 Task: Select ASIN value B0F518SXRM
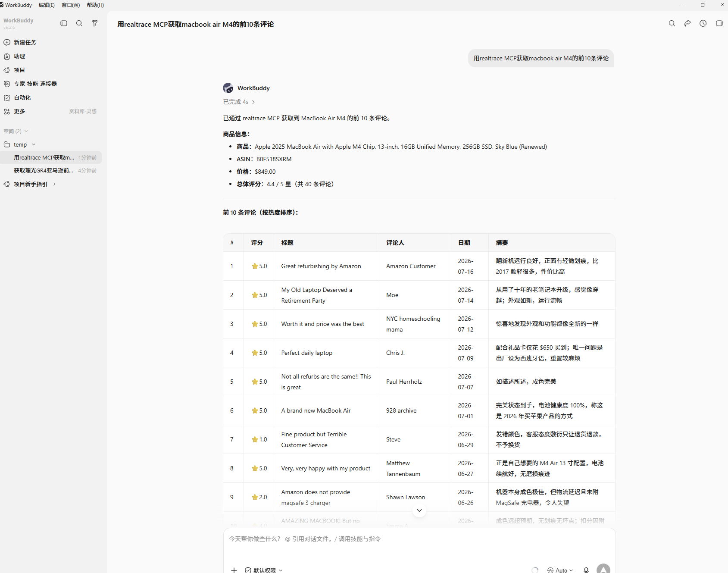(x=274, y=159)
